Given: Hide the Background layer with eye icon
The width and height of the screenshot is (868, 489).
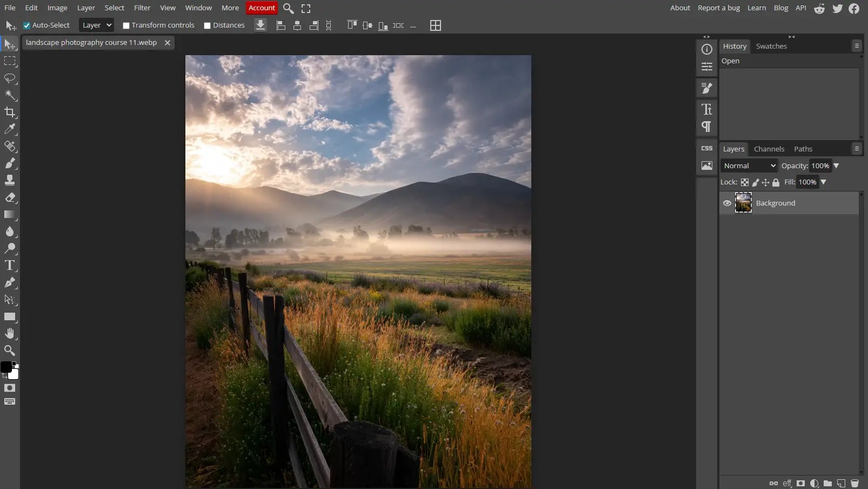Looking at the screenshot, I should pos(727,203).
